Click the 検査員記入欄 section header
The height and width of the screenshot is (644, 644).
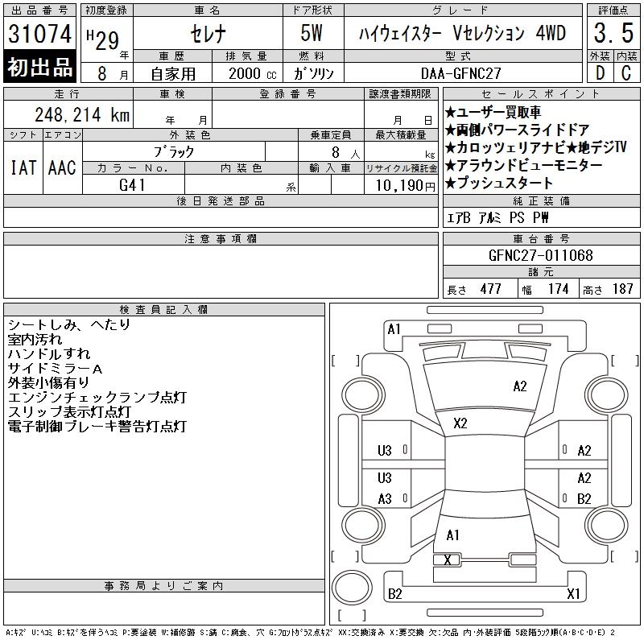164,310
